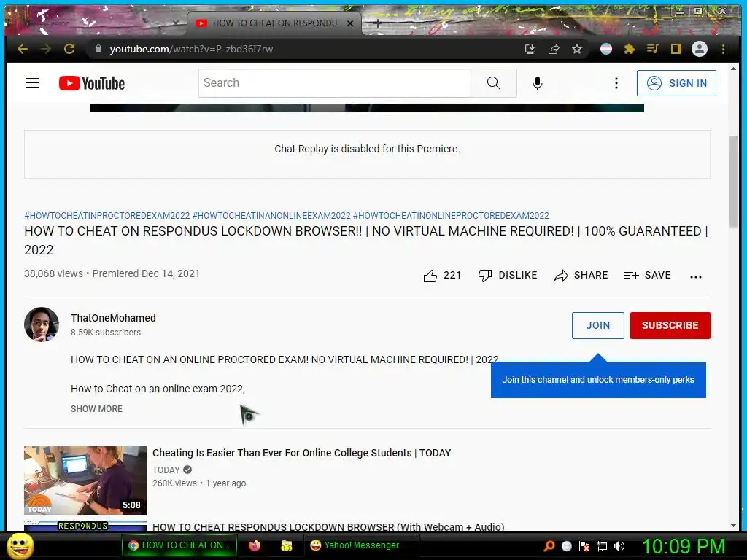Click the scrollbar down arrow
Viewport: 747px width, 560px height.
(733, 526)
